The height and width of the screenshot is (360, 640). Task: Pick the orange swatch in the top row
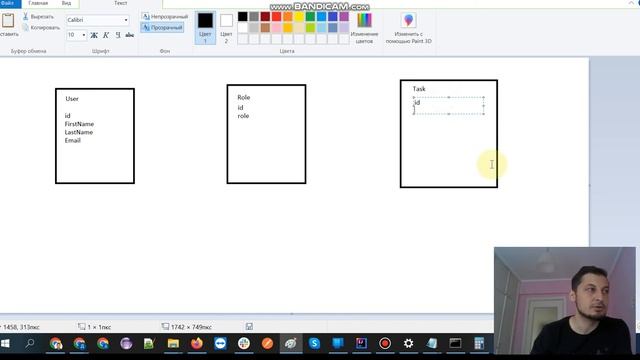tap(288, 17)
